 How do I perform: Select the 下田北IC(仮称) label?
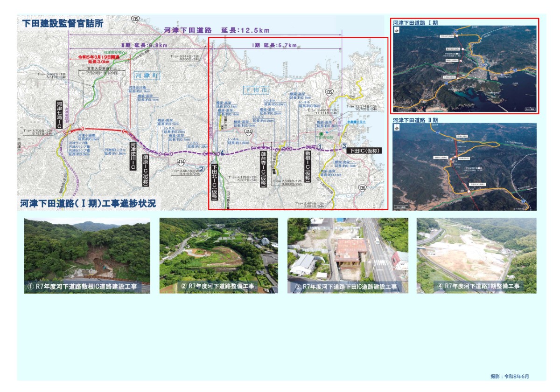(215, 182)
